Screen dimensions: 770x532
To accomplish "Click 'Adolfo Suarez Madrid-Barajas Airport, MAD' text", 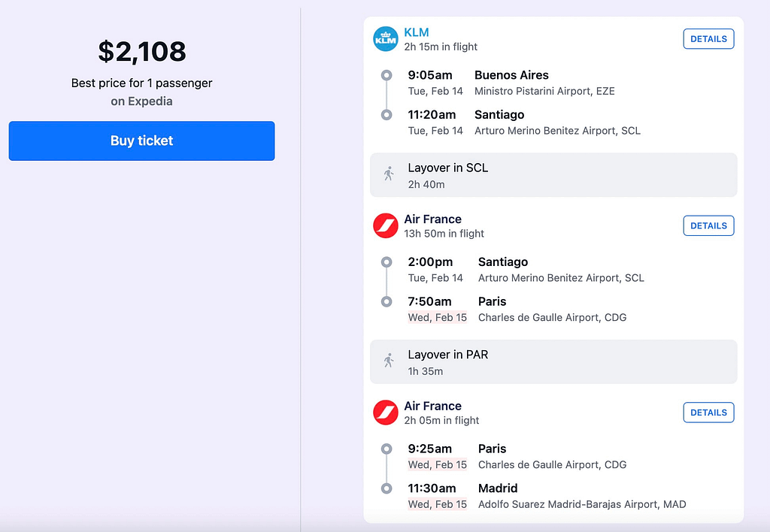I will [x=582, y=504].
